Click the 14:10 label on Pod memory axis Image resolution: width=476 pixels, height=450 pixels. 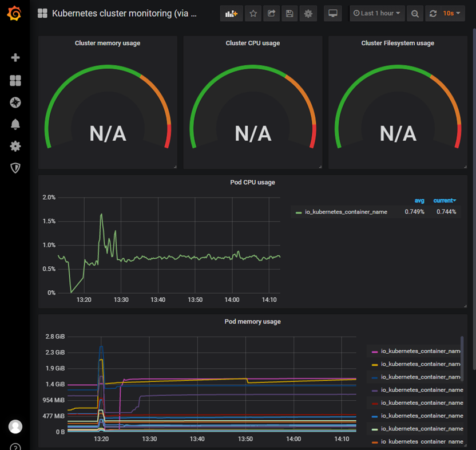click(342, 439)
